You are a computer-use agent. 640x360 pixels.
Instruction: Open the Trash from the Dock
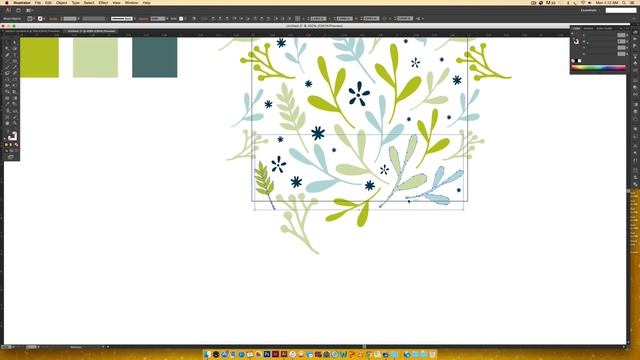click(432, 354)
